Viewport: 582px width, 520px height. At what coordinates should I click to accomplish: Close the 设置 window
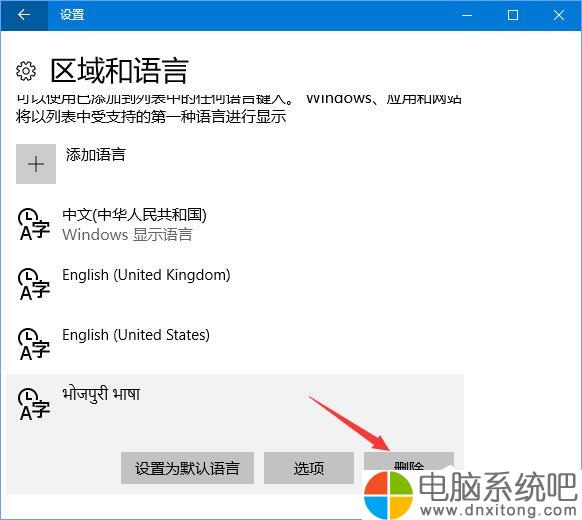559,15
